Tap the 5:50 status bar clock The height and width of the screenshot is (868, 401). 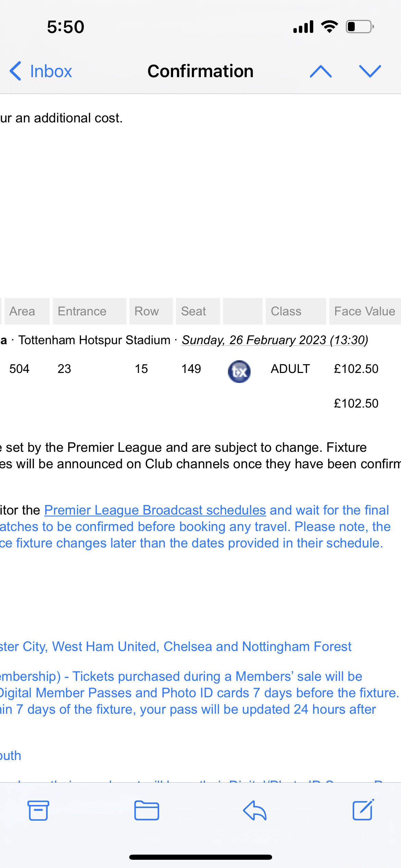point(65,27)
